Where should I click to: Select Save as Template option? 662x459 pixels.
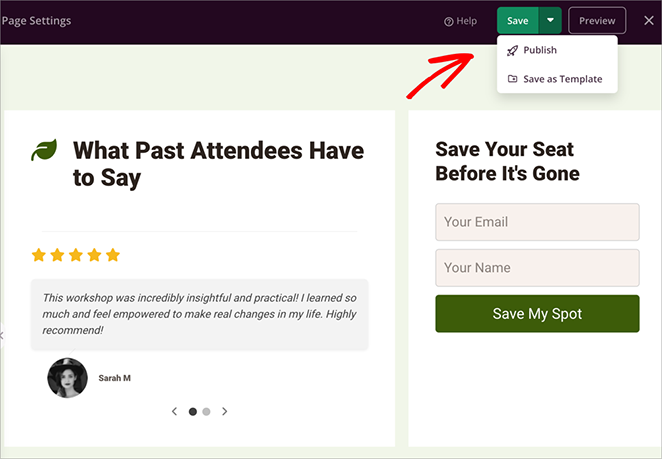click(562, 79)
